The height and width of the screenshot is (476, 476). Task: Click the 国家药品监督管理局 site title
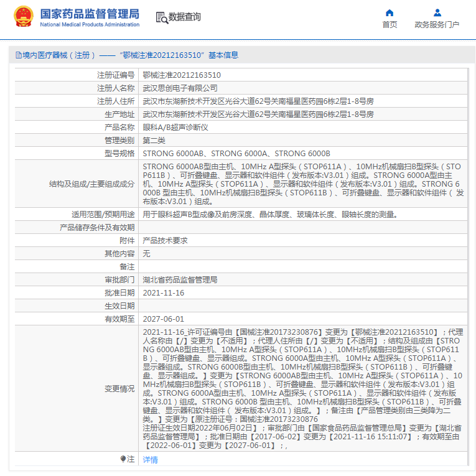pos(90,14)
